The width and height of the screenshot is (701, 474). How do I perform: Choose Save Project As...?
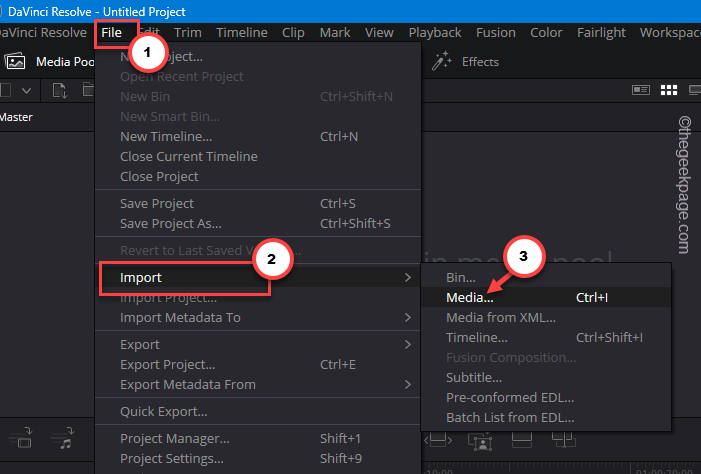coord(258,224)
